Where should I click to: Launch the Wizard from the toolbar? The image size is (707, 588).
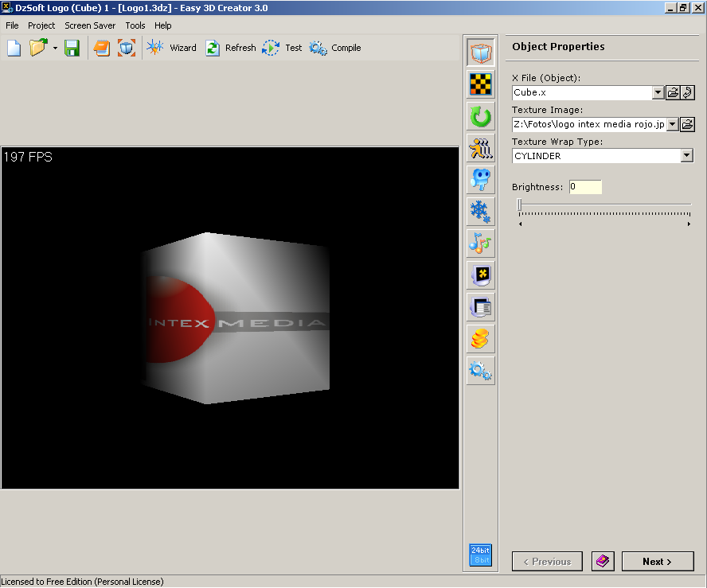(x=172, y=48)
